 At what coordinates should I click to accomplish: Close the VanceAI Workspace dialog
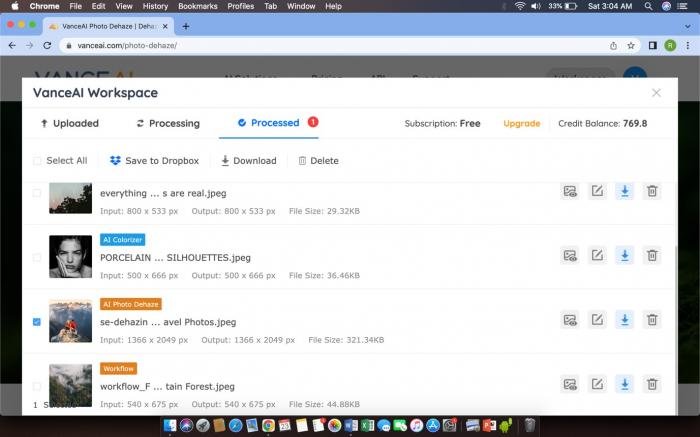(656, 93)
